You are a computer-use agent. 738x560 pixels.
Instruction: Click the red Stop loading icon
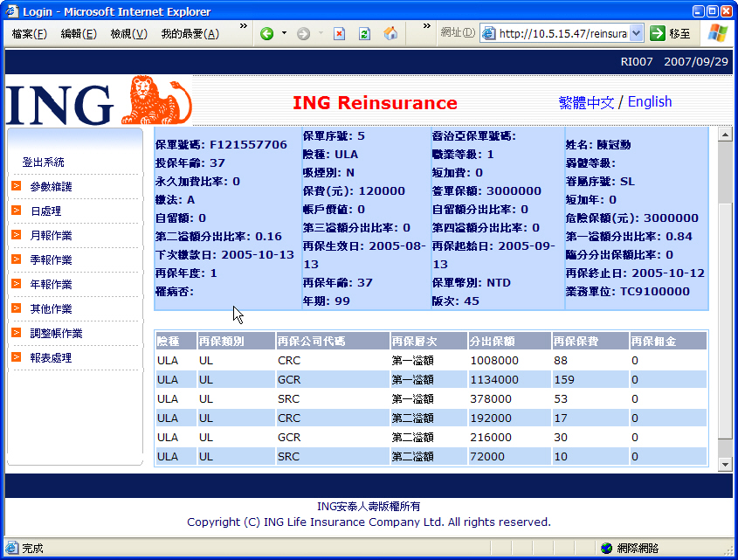(340, 33)
